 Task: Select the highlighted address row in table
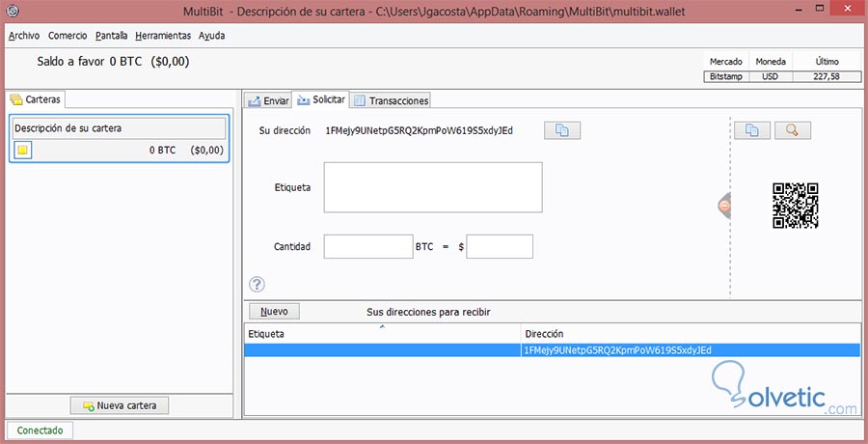[553, 349]
